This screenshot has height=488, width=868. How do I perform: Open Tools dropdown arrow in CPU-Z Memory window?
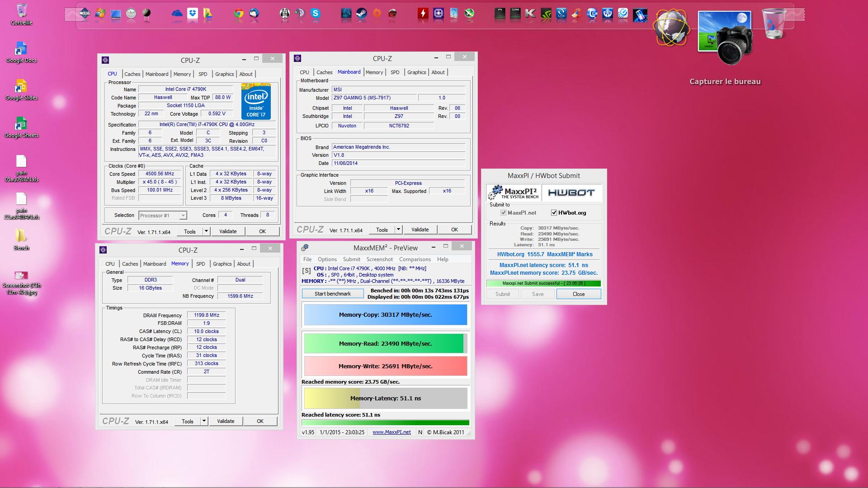204,421
